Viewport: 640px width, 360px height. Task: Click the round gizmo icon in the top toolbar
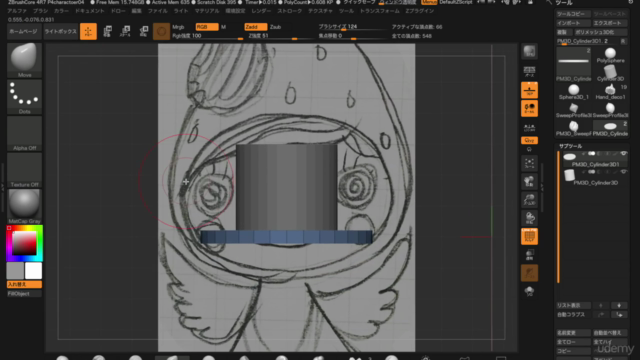point(161,31)
